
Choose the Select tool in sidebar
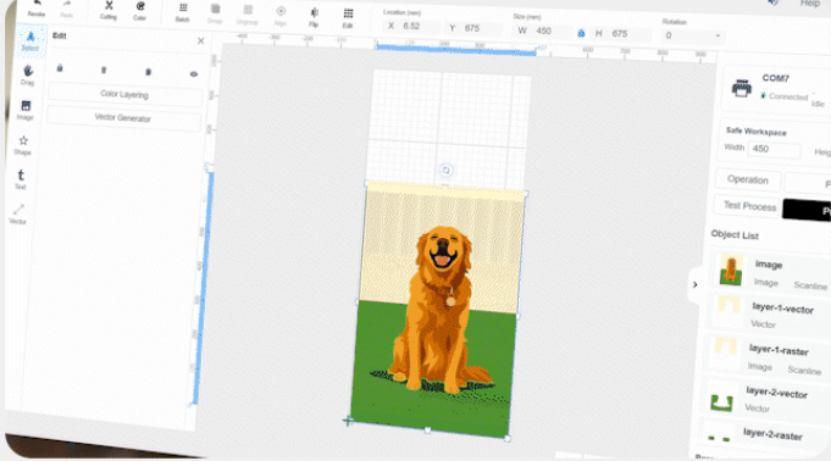(x=30, y=39)
